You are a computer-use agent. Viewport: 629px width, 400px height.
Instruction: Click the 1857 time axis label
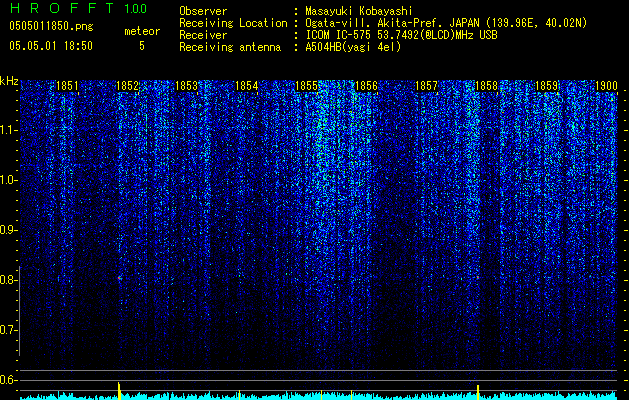426,86
